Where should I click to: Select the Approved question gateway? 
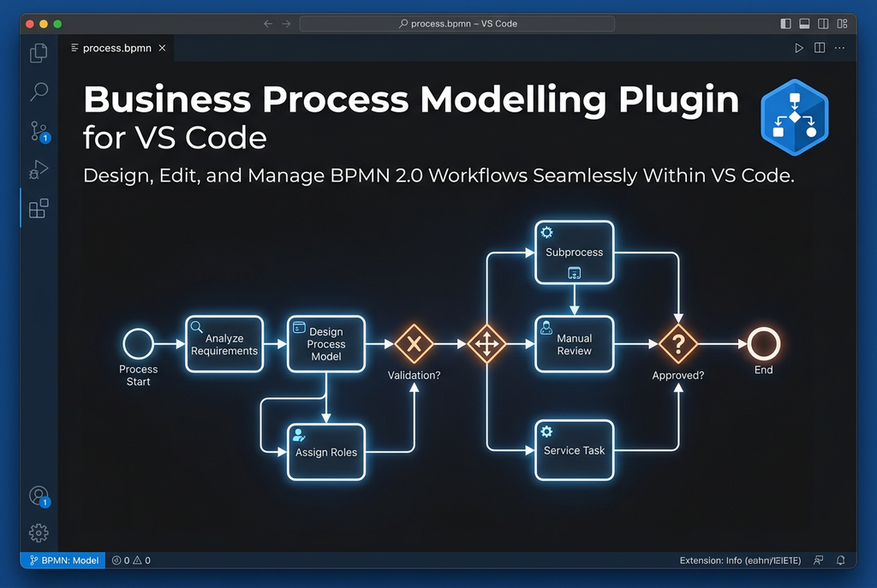click(x=678, y=344)
